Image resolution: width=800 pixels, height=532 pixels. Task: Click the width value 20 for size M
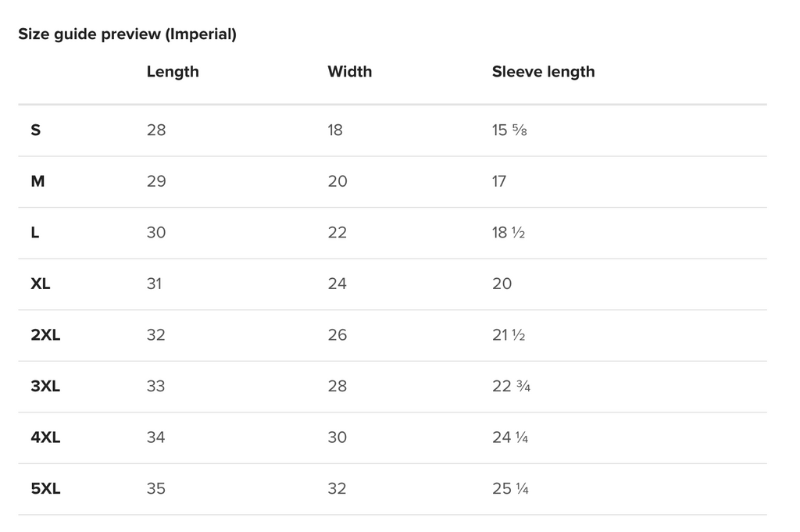pos(337,181)
